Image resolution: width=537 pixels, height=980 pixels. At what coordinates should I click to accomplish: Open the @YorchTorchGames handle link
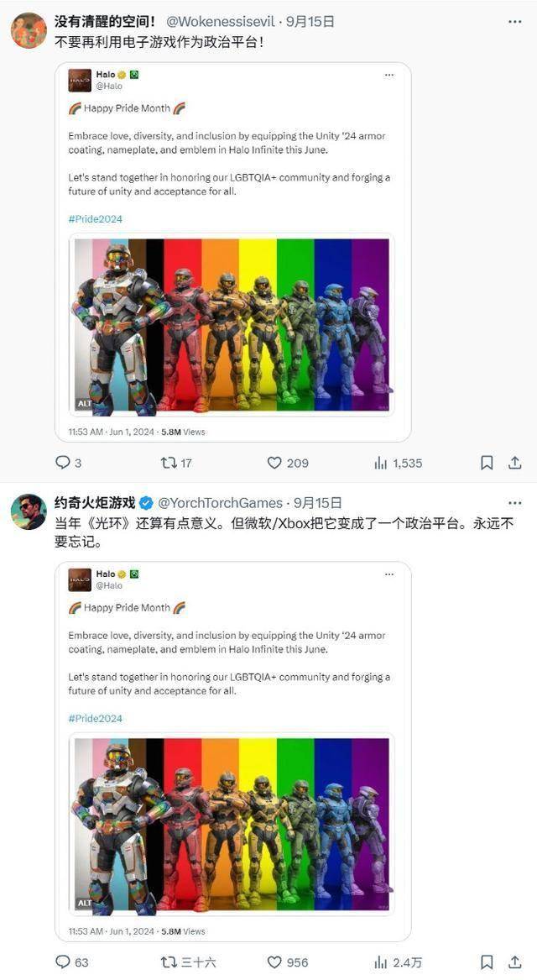coord(220,502)
